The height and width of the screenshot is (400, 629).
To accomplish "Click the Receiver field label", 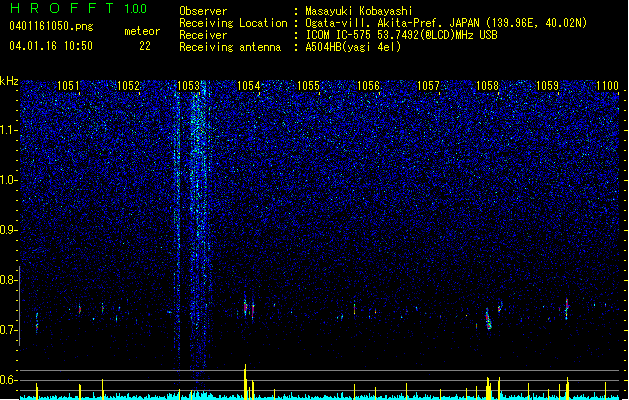I will (203, 35).
